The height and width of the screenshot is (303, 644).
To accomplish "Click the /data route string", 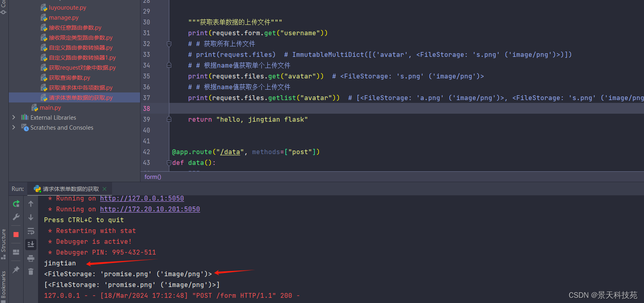I will [x=230, y=152].
